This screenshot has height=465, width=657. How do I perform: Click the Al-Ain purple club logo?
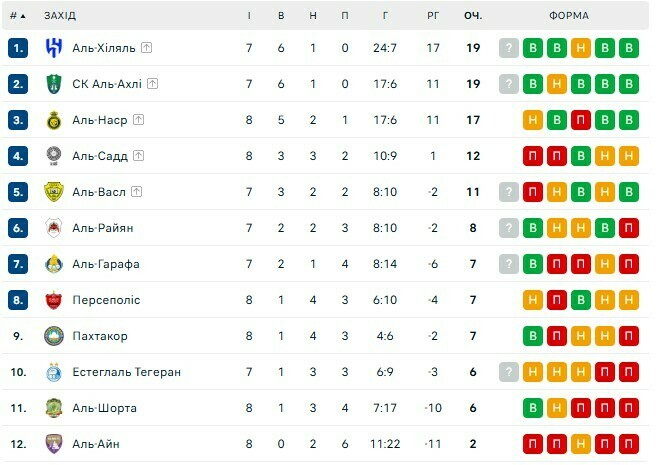(54, 444)
